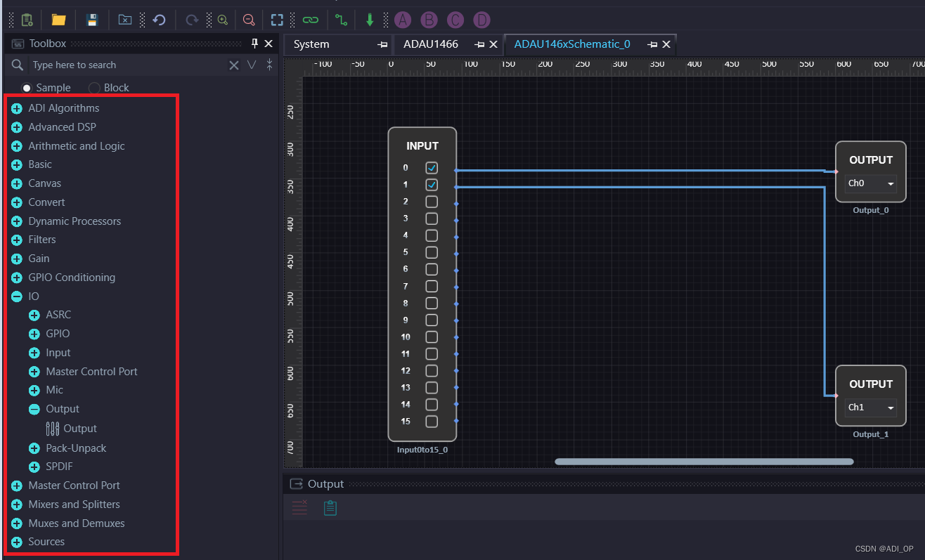Zoom in on the schematic
Viewport: 925px width, 560px height.
click(222, 20)
